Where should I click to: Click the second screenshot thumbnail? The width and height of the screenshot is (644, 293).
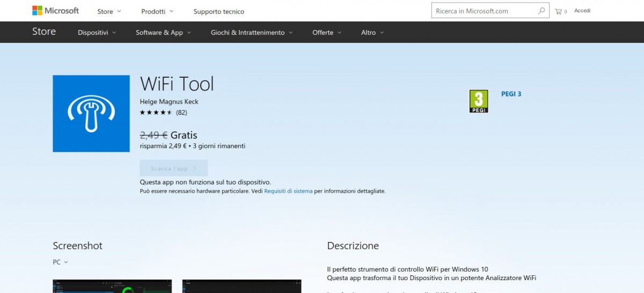pos(241,286)
